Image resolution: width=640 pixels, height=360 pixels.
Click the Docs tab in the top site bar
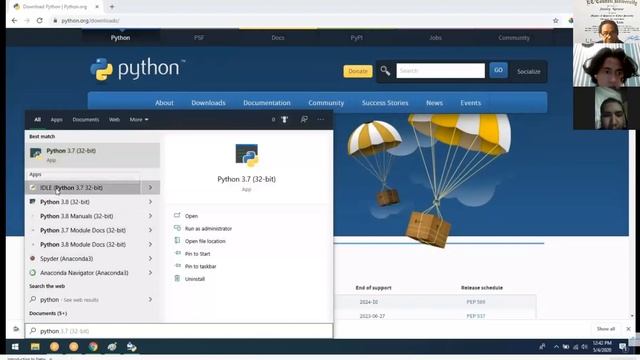(278, 38)
